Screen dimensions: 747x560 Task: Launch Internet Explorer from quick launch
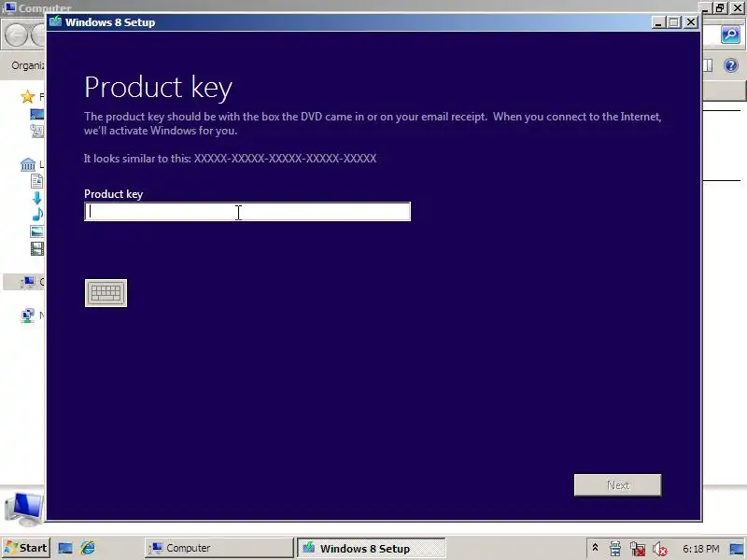pyautogui.click(x=88, y=548)
